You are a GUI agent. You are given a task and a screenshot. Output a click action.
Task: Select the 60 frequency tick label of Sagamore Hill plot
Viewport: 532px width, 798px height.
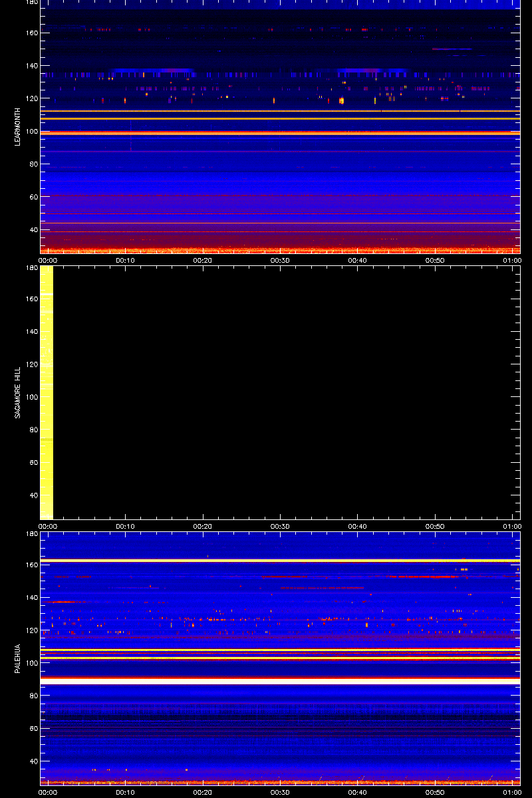click(x=34, y=463)
